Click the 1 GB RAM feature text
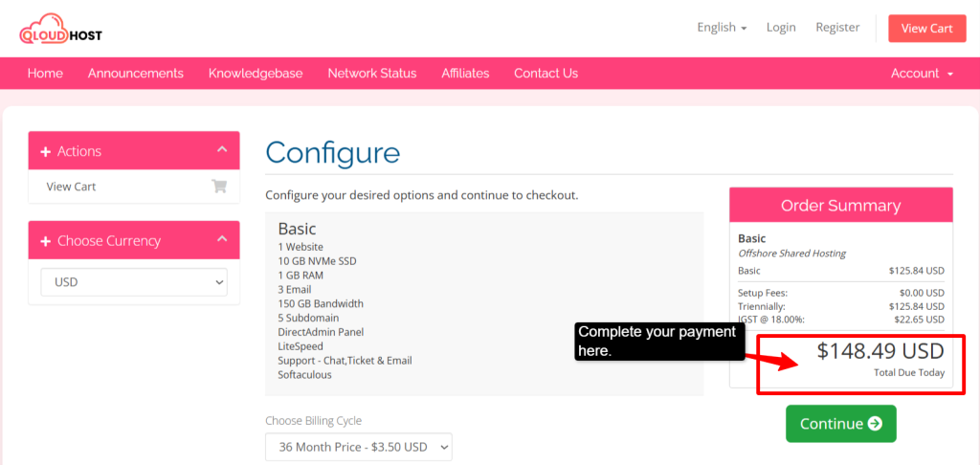This screenshot has width=980, height=465. pos(301,276)
